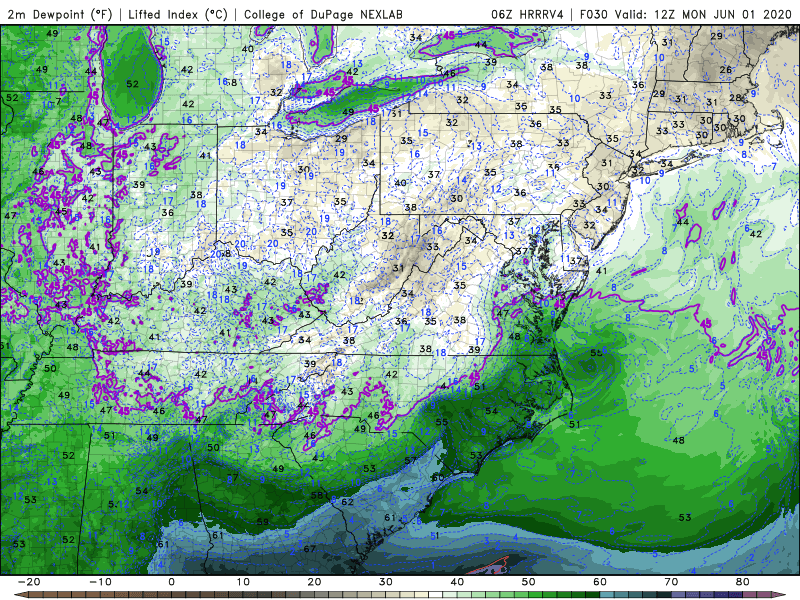
Task: Click the -10 label on the color scale
Action: tap(100, 582)
